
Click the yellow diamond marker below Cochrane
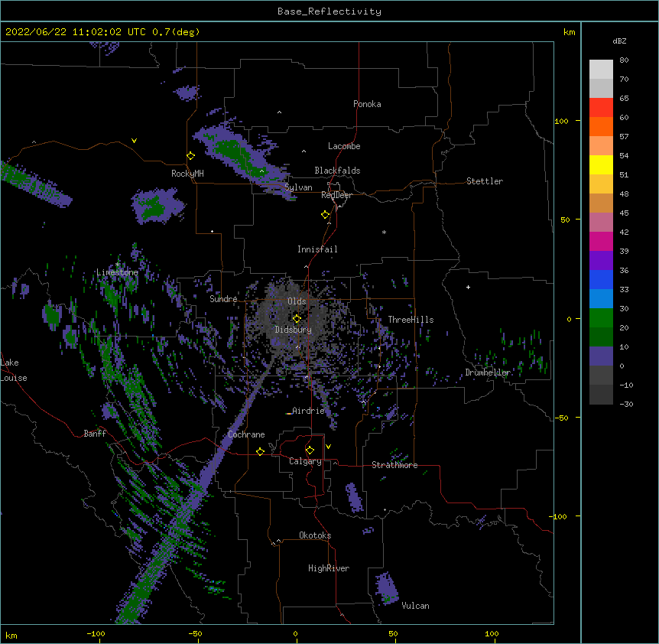(260, 451)
